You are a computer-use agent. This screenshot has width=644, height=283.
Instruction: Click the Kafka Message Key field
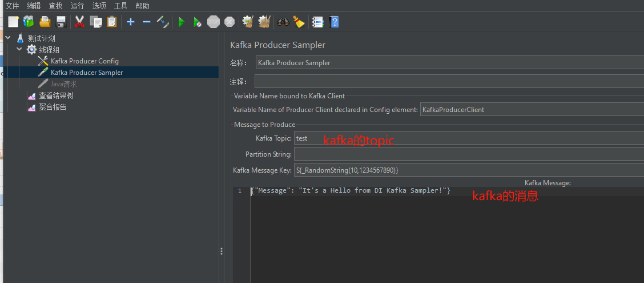pyautogui.click(x=469, y=170)
